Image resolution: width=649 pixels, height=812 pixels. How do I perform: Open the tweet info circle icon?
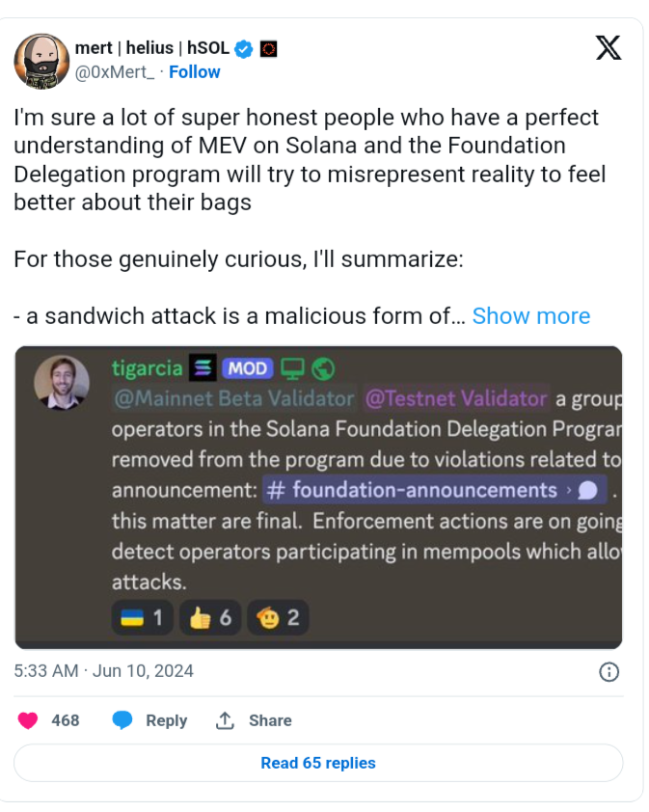[608, 671]
